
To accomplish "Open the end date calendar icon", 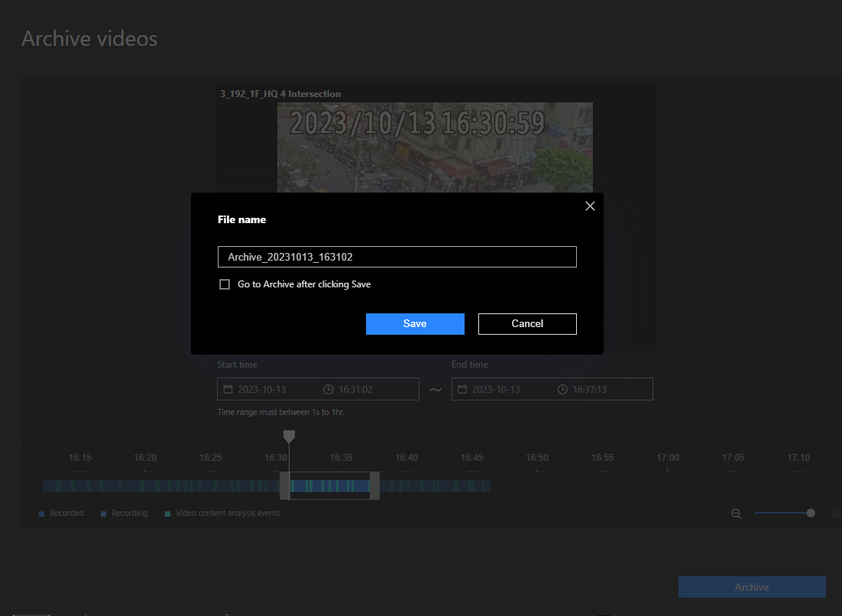I will [462, 390].
